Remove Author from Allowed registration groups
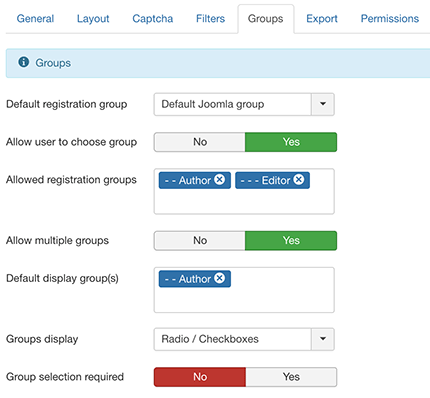The width and height of the screenshot is (430, 398). pyautogui.click(x=219, y=180)
